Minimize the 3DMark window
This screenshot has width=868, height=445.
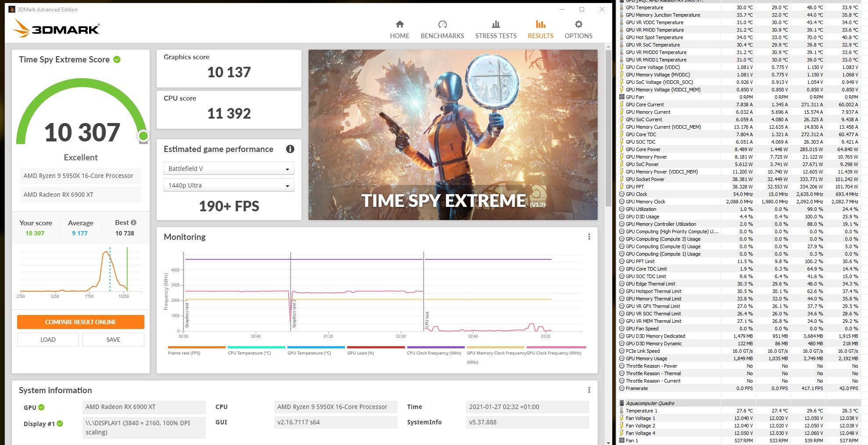562,9
